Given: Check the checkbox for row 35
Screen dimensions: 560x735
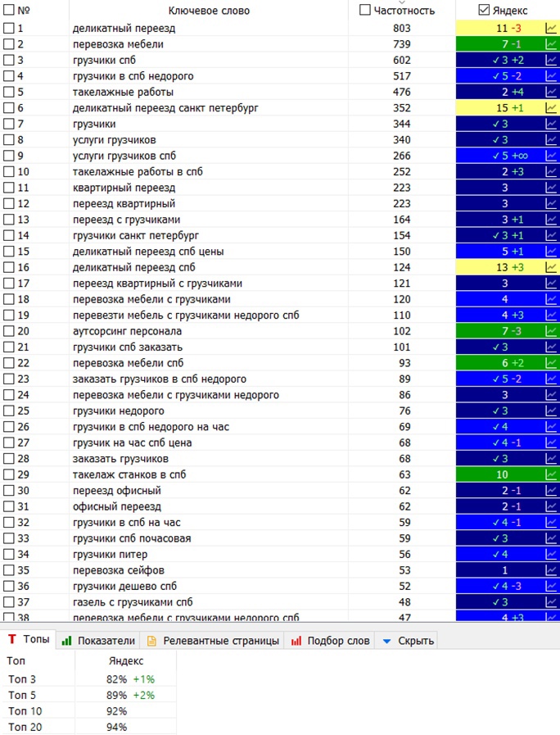Looking at the screenshot, I should [x=9, y=570].
